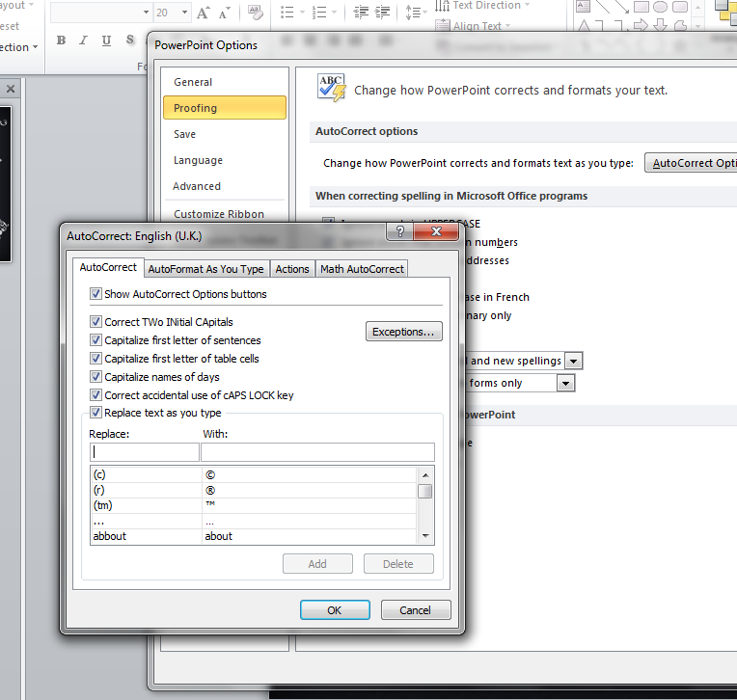Apply Text Shadow with the S icon

coord(130,40)
